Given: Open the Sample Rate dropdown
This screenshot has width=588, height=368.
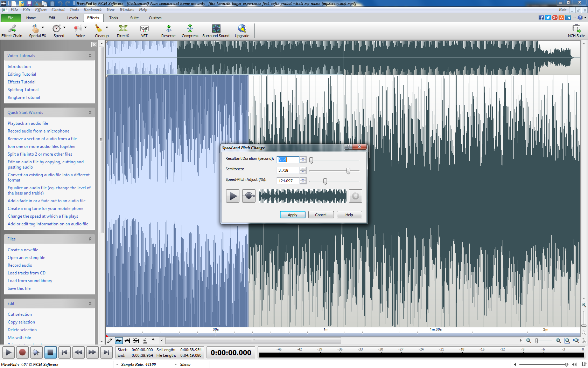Looking at the screenshot, I should tap(136, 364).
